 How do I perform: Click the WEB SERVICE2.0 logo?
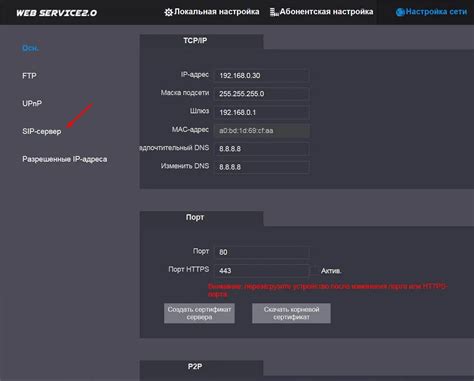point(57,13)
